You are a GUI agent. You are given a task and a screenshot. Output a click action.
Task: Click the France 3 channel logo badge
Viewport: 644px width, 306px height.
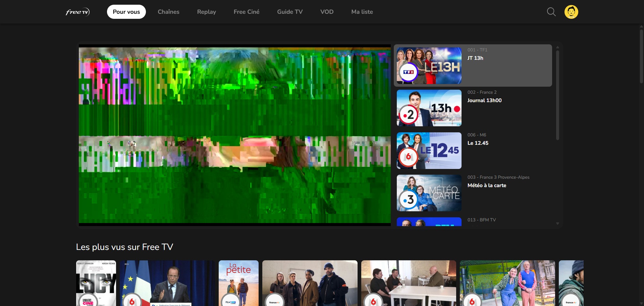tap(408, 200)
